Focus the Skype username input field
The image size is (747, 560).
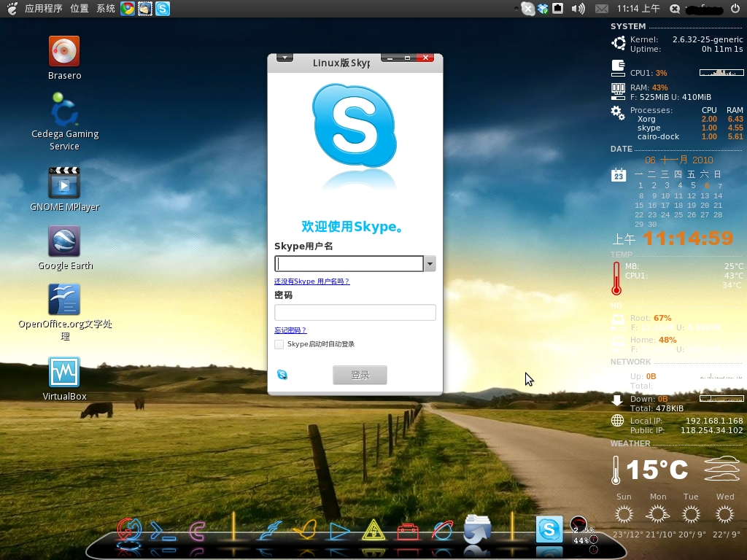click(349, 264)
